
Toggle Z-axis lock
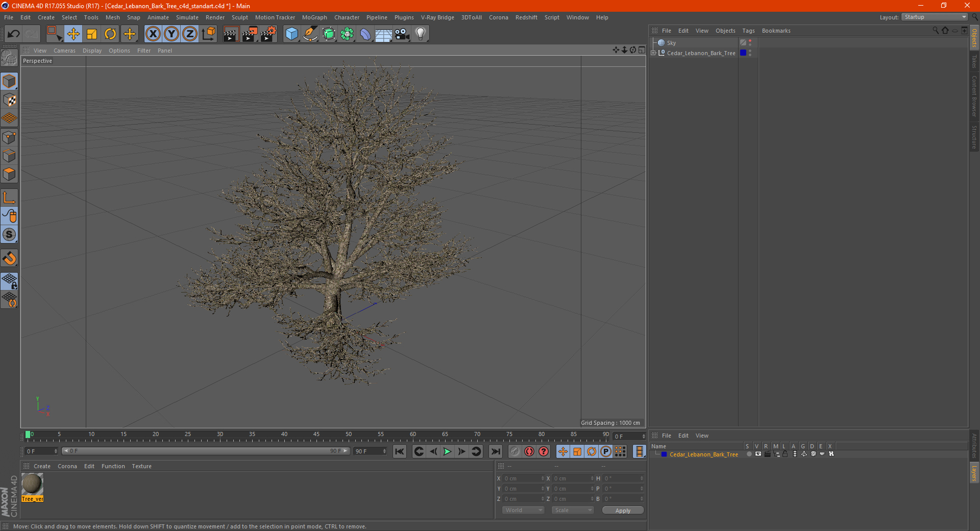click(190, 34)
